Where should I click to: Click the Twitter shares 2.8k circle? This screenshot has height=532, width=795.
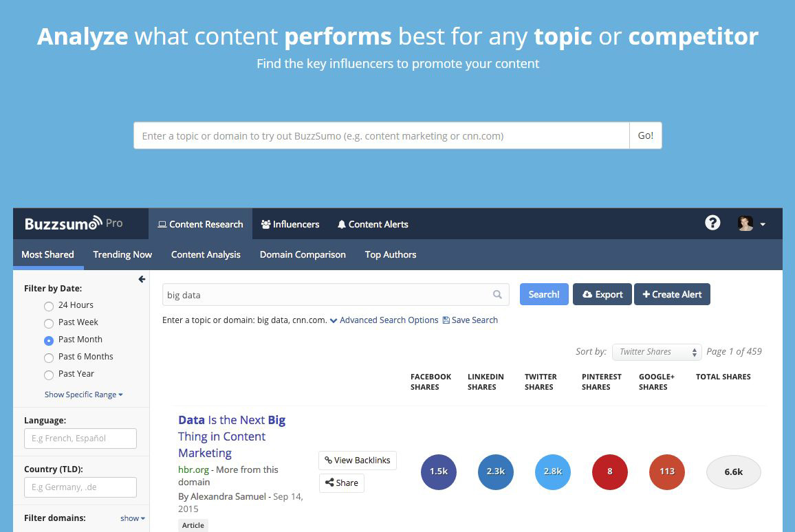(x=553, y=472)
